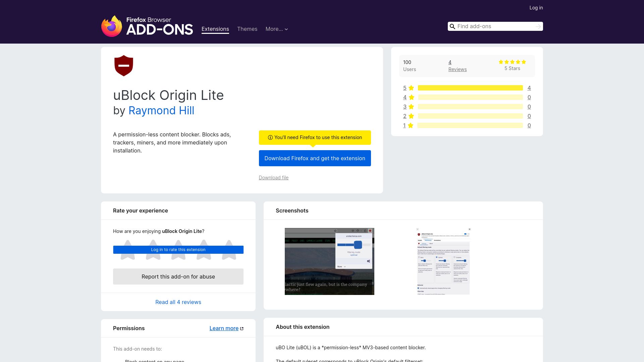644x362 pixels.
Task: Open the arstechnica popup screenshot thumbnail
Action: click(329, 261)
